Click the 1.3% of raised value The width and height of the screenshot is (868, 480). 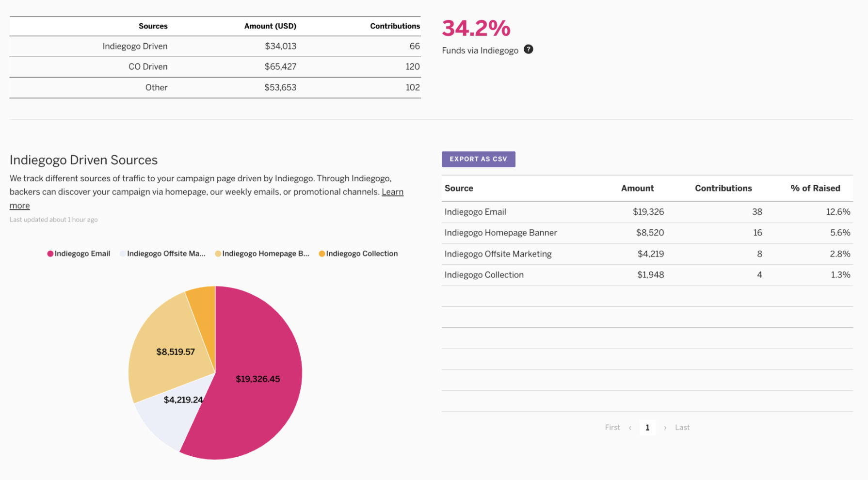pos(840,275)
